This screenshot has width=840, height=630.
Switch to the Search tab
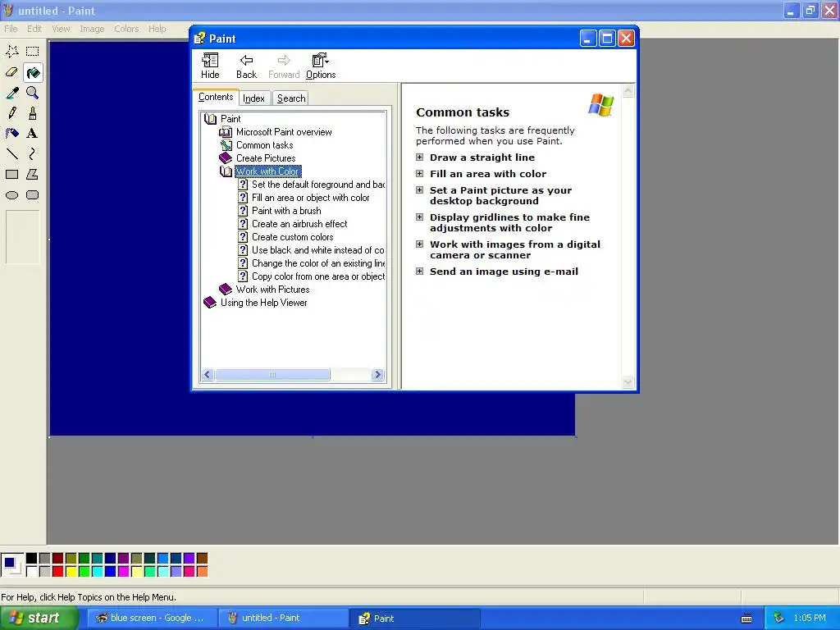coord(291,98)
